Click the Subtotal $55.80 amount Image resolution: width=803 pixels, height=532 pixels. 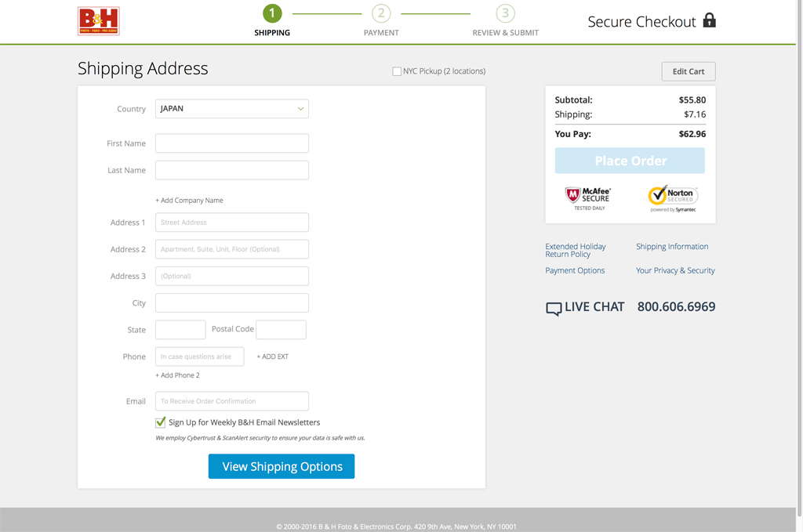coord(692,100)
